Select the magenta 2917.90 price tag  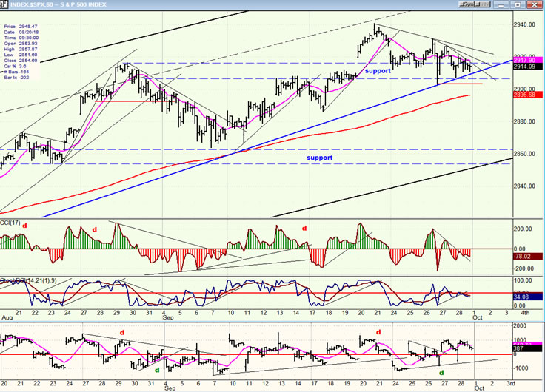tap(528, 61)
